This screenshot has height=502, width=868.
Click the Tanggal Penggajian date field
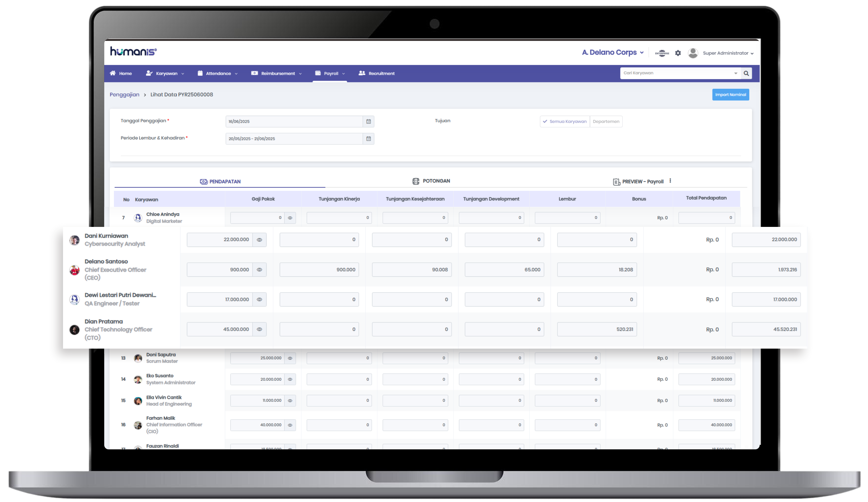[x=294, y=121]
